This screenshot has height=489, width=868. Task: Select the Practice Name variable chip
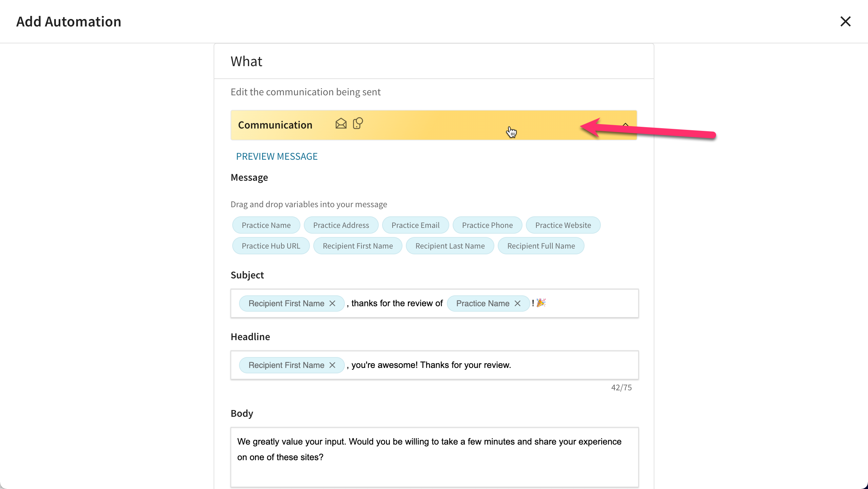coord(266,225)
